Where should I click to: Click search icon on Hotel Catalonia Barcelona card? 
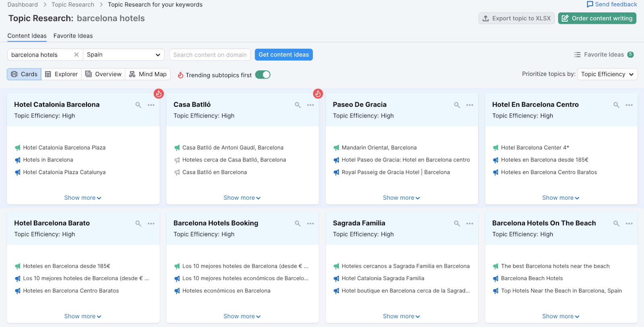click(138, 105)
